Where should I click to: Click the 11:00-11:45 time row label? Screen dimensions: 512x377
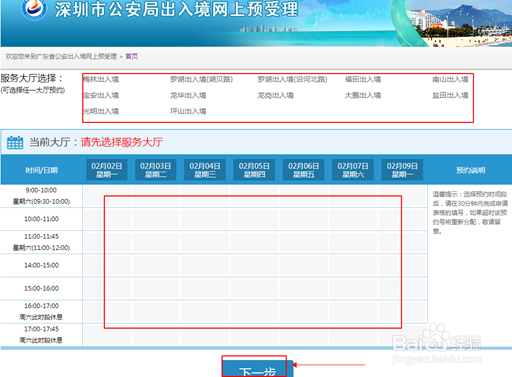(41, 236)
